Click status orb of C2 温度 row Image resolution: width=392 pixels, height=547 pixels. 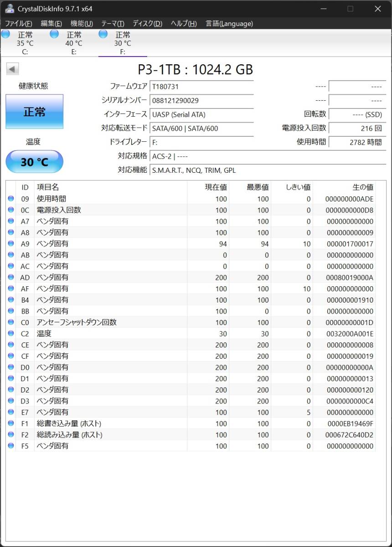point(11,334)
